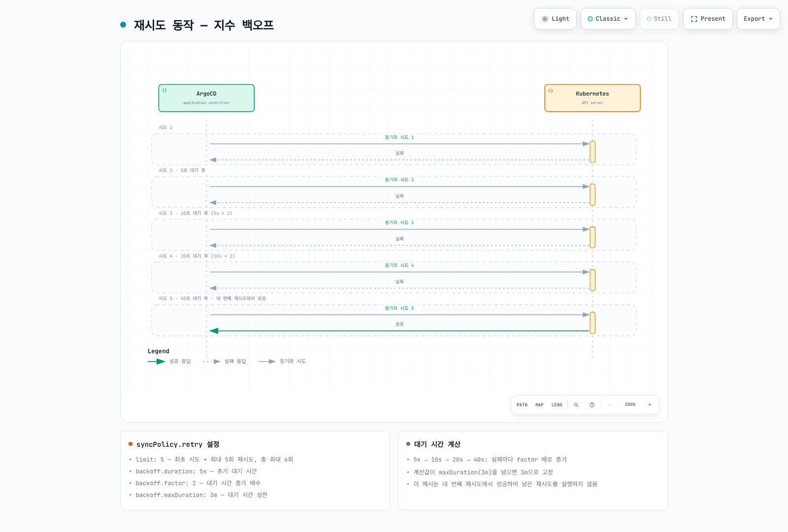Click the '동기화 시도 2' message label
788x532 pixels.
tap(399, 180)
